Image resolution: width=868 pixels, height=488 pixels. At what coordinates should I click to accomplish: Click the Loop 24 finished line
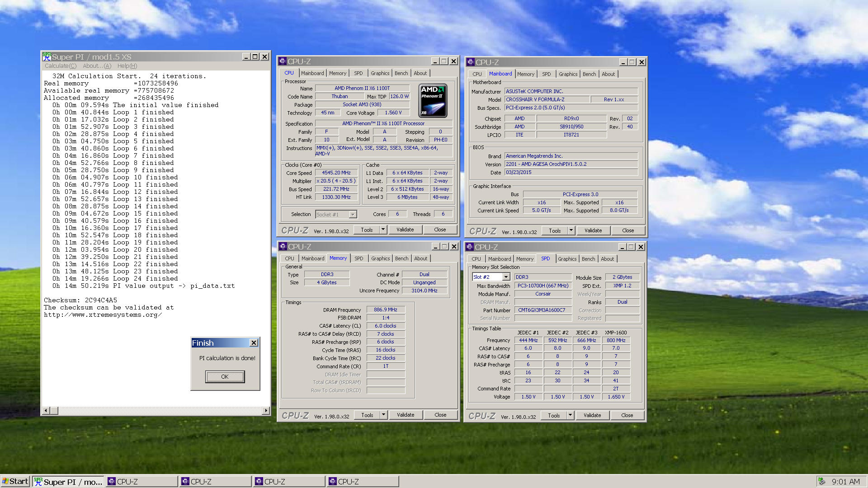(x=115, y=278)
